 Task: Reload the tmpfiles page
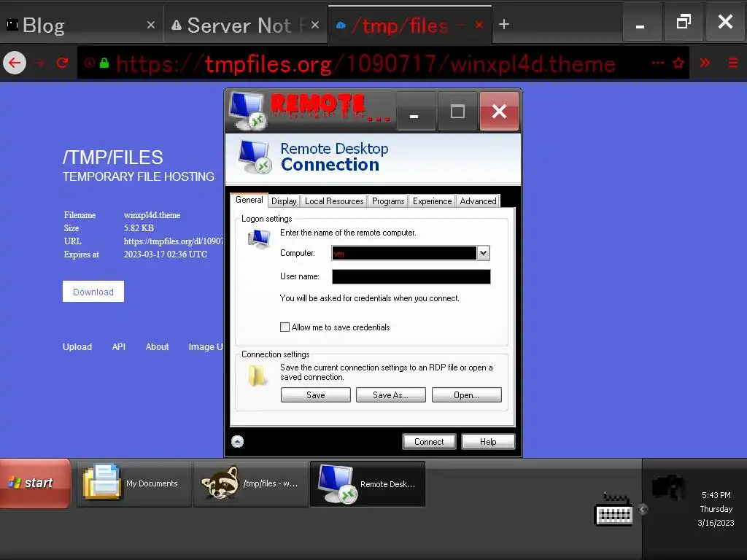[63, 63]
